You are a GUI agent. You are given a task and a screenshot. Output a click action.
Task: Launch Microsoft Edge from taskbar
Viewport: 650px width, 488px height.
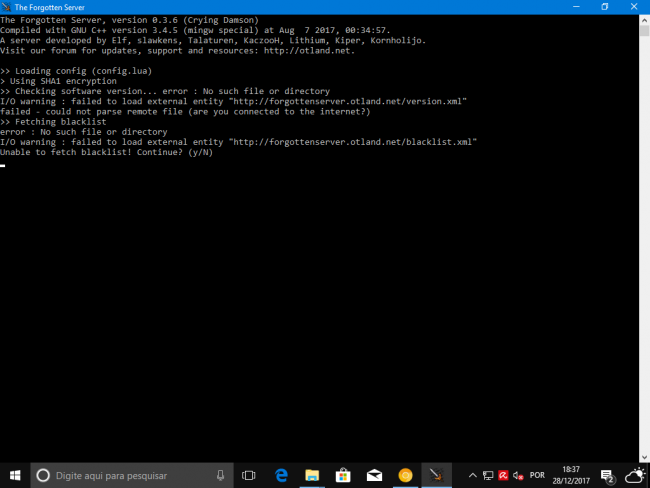[281, 476]
